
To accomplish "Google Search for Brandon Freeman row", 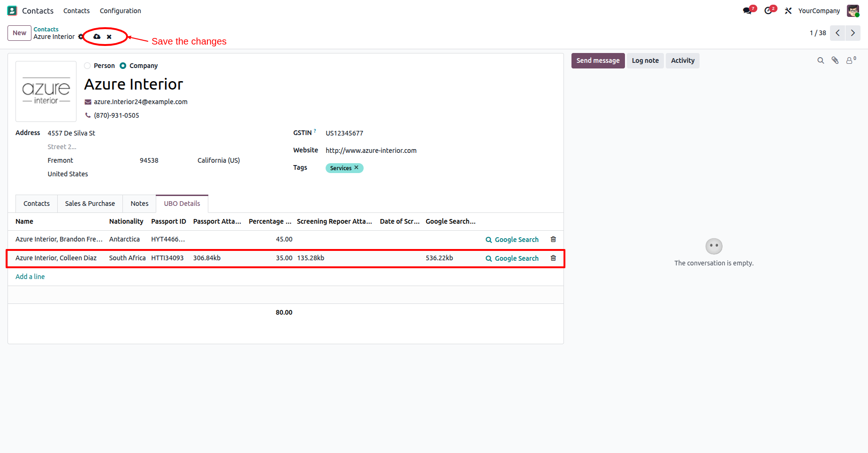I will pyautogui.click(x=512, y=240).
